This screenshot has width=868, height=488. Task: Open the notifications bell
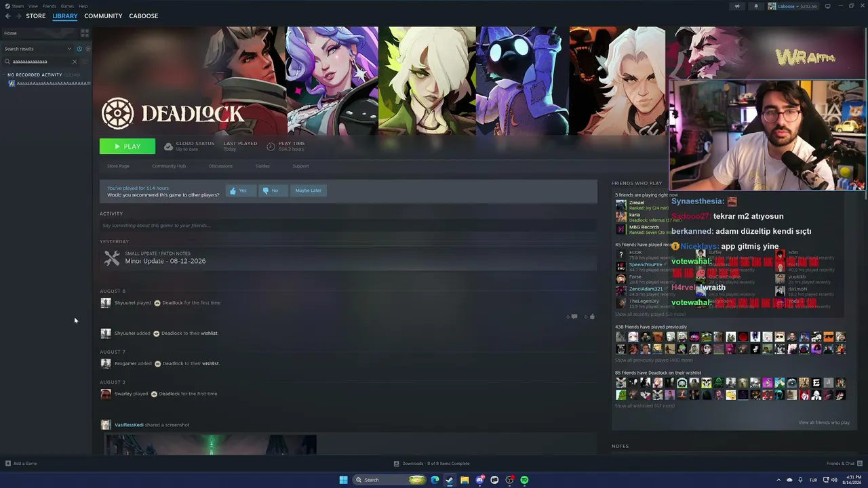pyautogui.click(x=756, y=6)
